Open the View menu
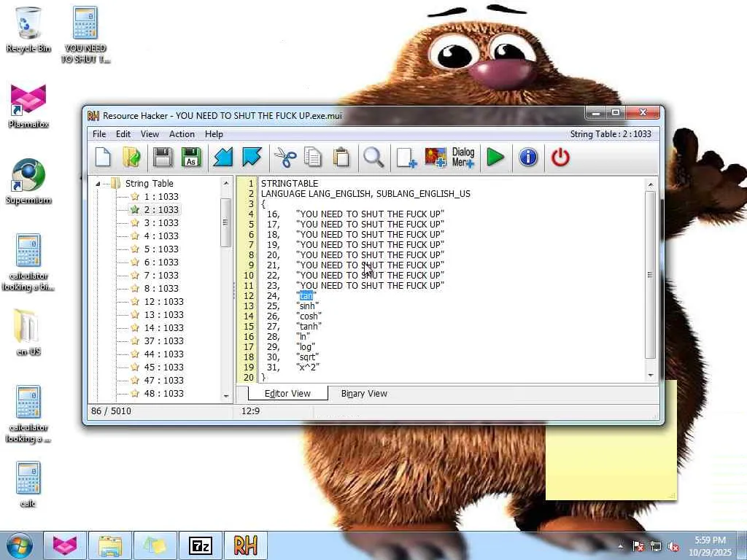This screenshot has height=560, width=747. click(x=150, y=134)
